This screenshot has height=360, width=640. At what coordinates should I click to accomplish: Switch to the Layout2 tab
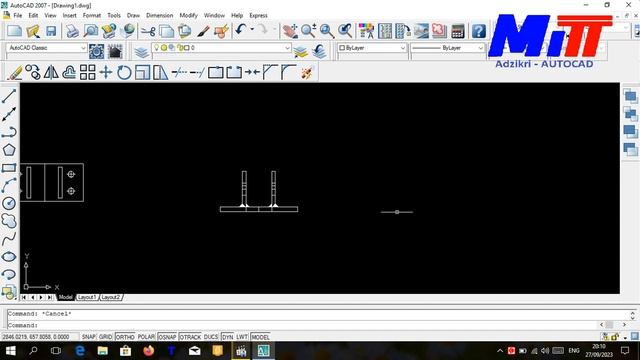click(x=111, y=297)
